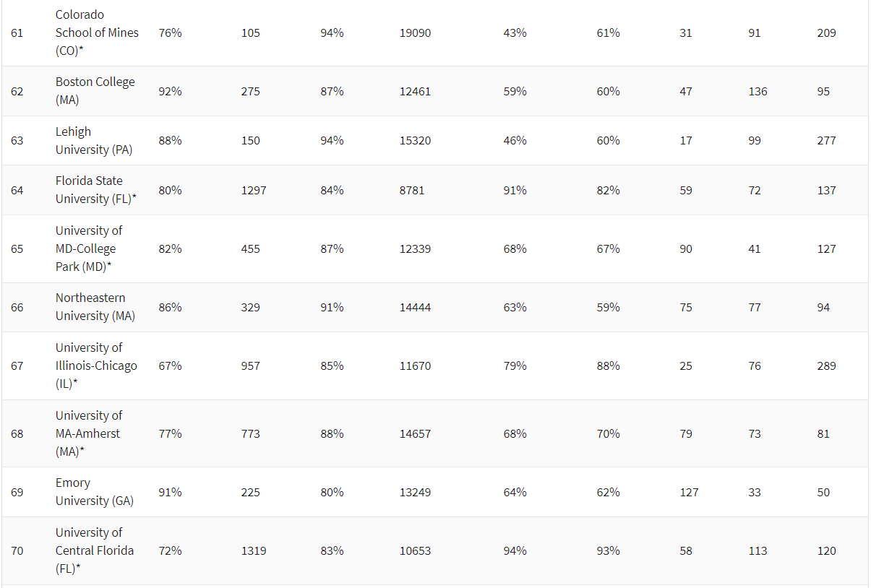Click the 19090 value for Colorado Mines
Viewport: 871px width, 588px height.
415,33
